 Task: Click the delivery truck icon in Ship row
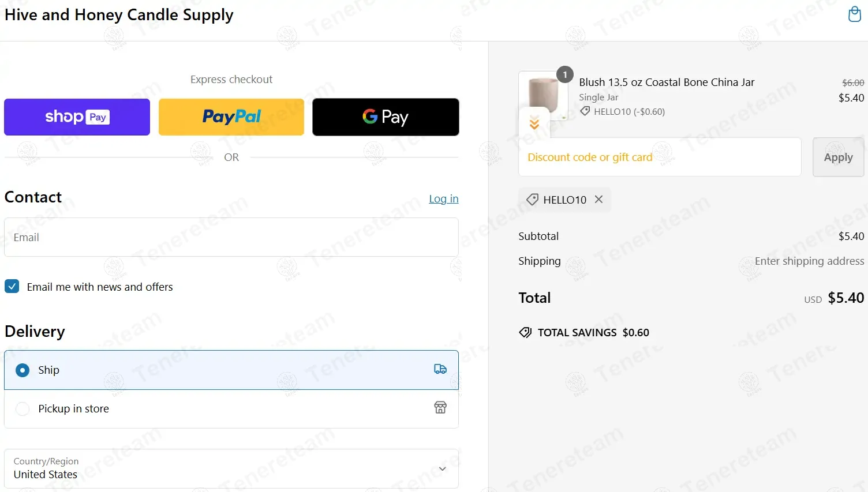tap(440, 369)
